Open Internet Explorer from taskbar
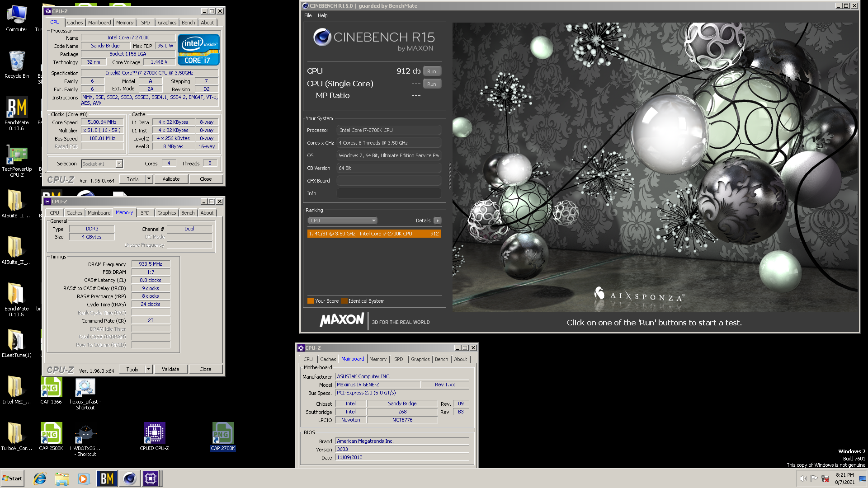The height and width of the screenshot is (488, 868). pos(40,479)
